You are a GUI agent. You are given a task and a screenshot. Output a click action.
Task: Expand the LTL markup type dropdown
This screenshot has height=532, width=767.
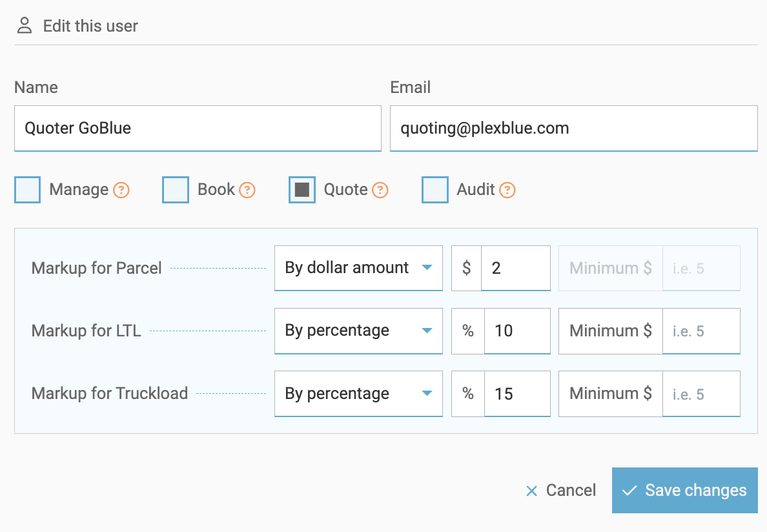pyautogui.click(x=358, y=331)
